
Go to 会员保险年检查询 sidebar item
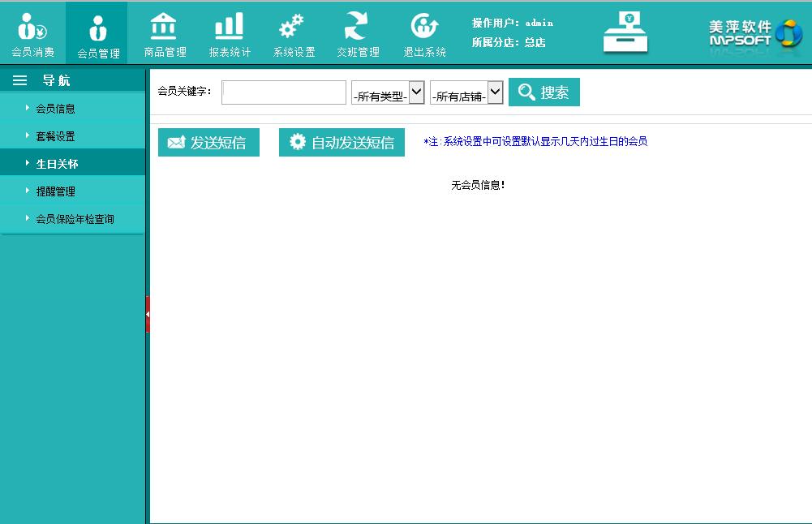[x=75, y=218]
